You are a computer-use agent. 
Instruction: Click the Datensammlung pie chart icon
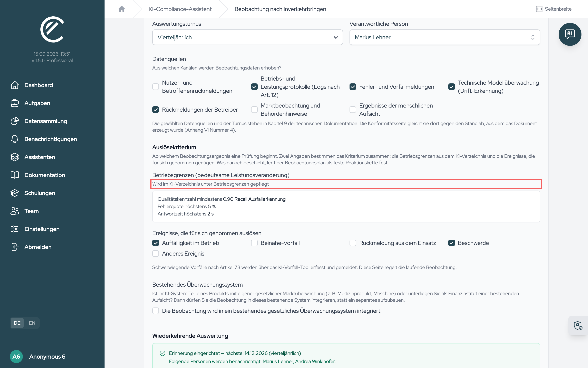point(14,121)
